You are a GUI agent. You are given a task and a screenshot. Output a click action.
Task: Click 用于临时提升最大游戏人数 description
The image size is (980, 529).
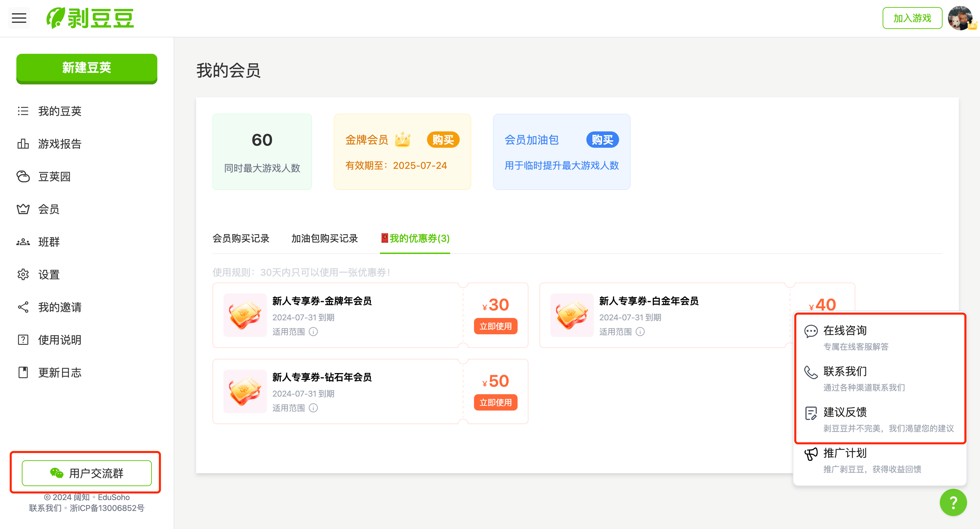coord(562,165)
